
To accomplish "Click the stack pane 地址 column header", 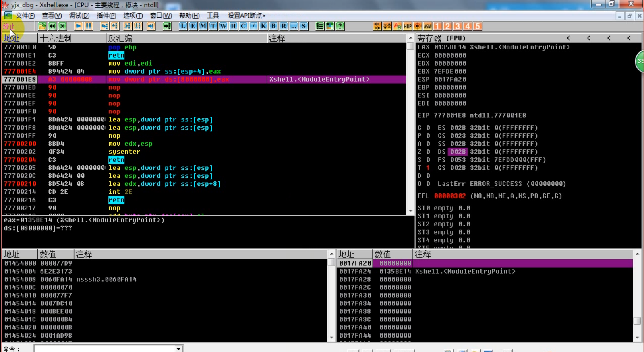I will (354, 254).
